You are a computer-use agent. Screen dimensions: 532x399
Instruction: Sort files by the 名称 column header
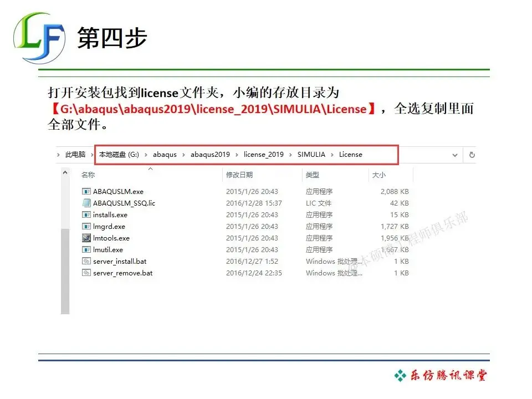(x=88, y=175)
